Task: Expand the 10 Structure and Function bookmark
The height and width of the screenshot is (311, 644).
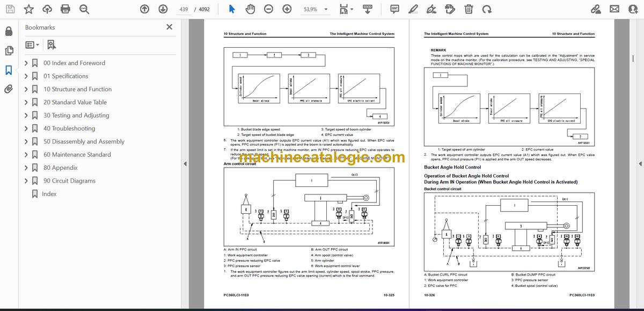Action: tap(26, 89)
